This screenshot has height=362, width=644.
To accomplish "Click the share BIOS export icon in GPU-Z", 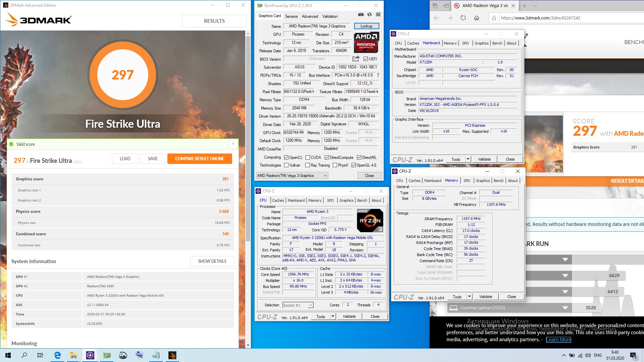I will 356,59.
